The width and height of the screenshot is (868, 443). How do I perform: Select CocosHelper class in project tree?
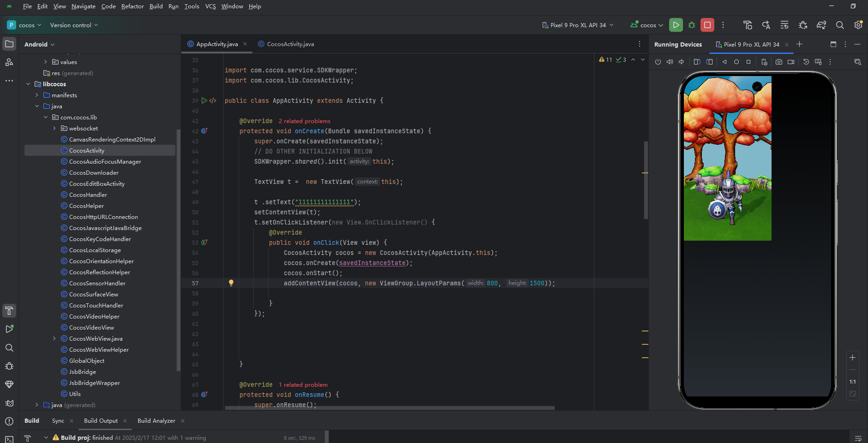click(86, 206)
